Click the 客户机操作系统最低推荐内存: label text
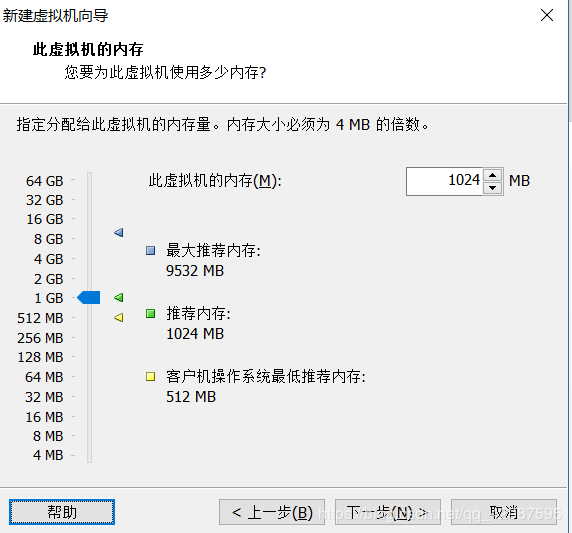Viewport: 572px width, 533px height. click(266, 376)
